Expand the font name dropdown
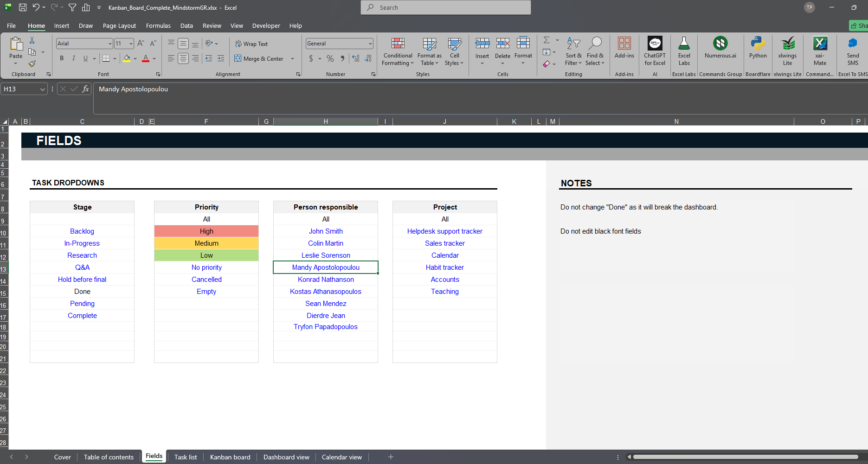 [x=110, y=44]
